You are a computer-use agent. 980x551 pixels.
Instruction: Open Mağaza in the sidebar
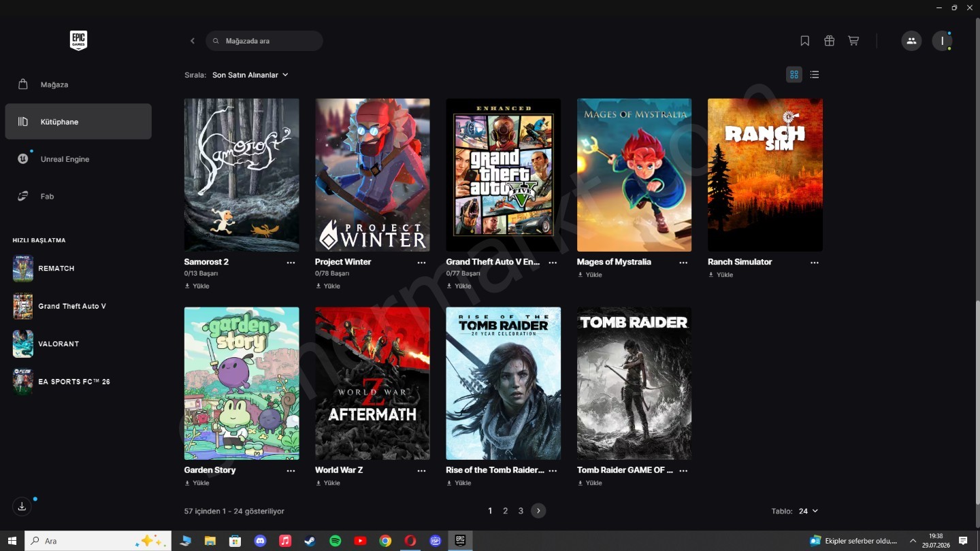(x=78, y=84)
